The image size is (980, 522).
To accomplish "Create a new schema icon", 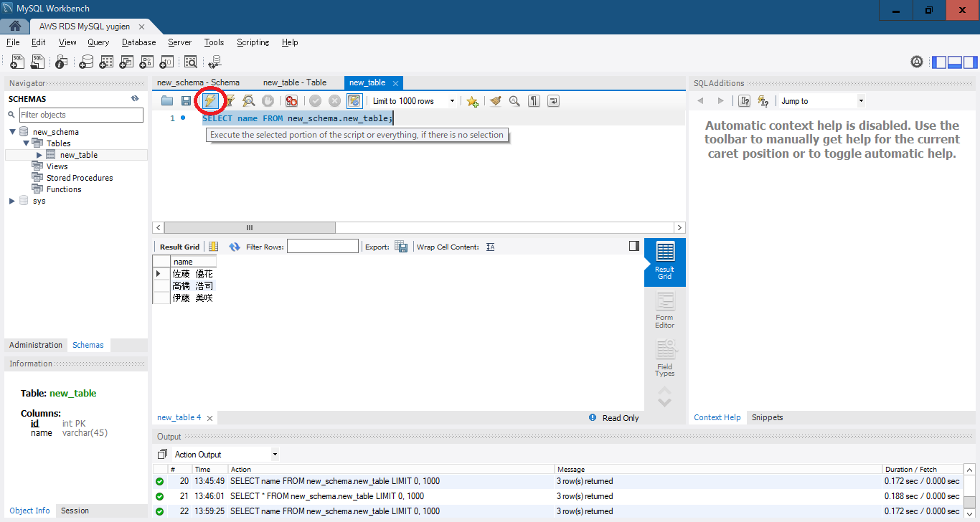I will click(x=86, y=62).
